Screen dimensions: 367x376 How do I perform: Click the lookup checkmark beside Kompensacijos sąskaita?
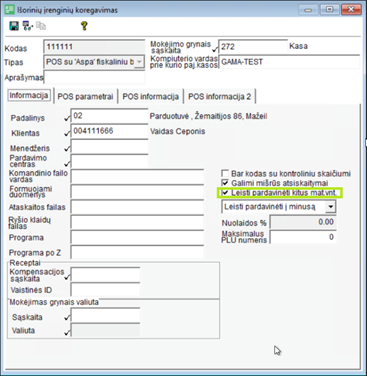pos(67,277)
